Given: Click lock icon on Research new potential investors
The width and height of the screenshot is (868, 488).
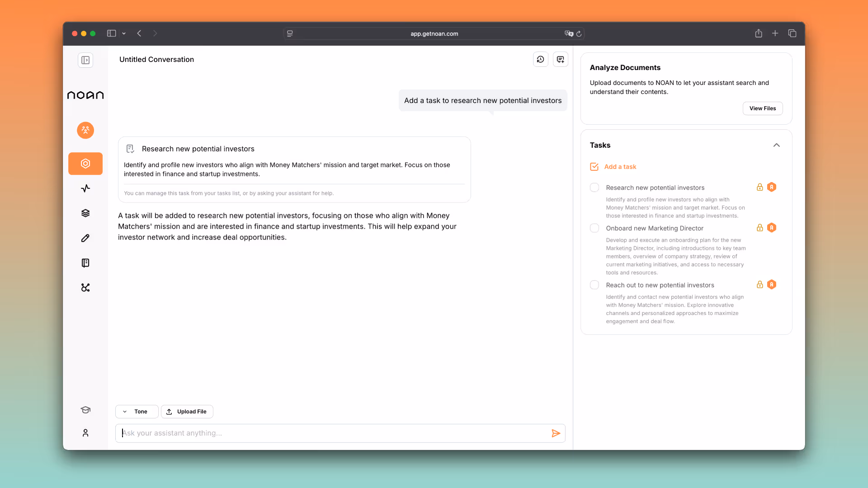Looking at the screenshot, I should [x=760, y=187].
